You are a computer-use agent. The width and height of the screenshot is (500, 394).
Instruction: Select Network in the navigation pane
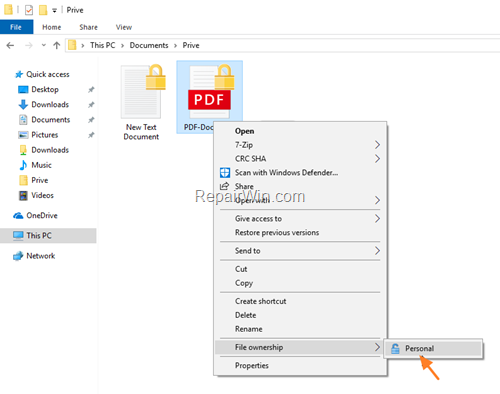(x=41, y=256)
